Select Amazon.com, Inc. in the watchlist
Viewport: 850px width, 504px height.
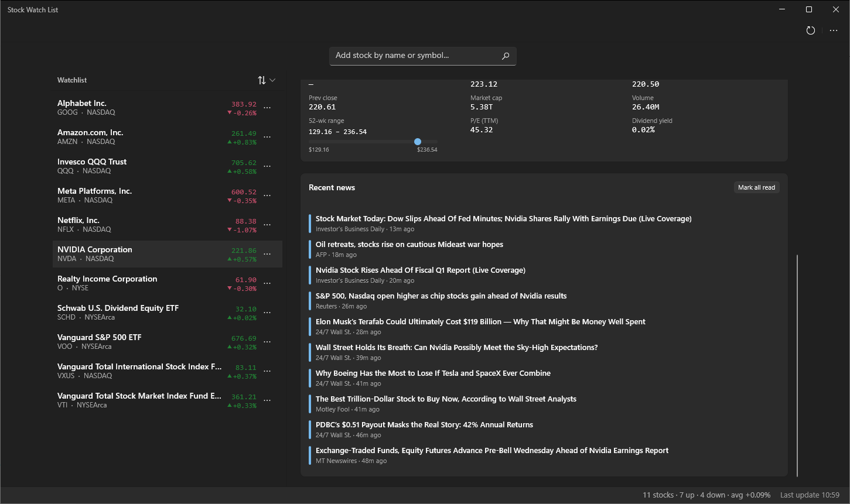pos(168,137)
